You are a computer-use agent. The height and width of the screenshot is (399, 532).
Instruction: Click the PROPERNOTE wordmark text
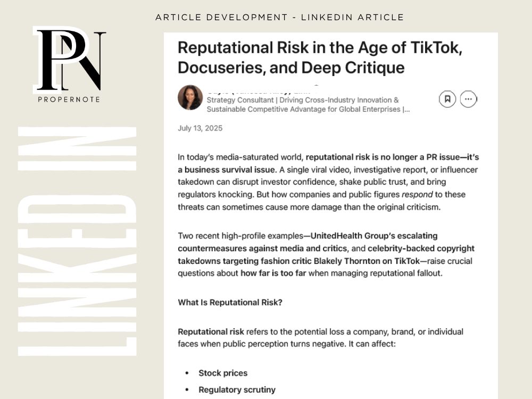pos(69,99)
